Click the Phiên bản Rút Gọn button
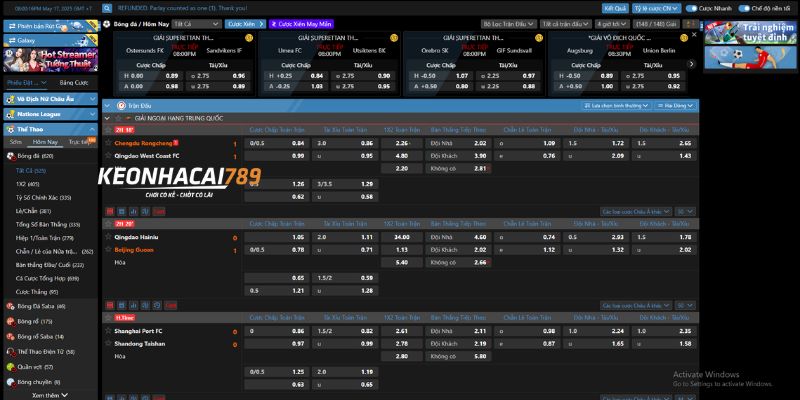800x400 pixels. (51, 26)
